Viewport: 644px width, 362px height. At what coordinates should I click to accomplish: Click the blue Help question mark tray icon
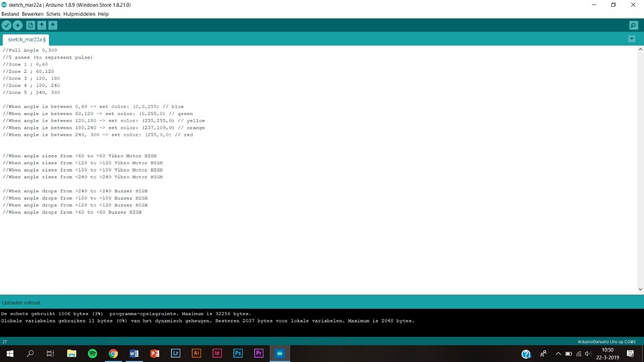click(526, 354)
